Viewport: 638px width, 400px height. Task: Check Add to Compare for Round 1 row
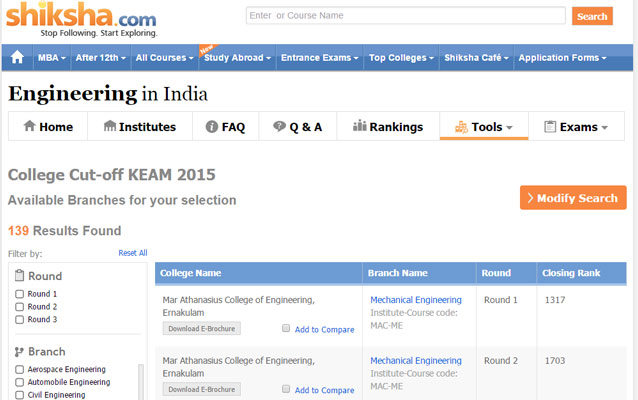pyautogui.click(x=286, y=328)
